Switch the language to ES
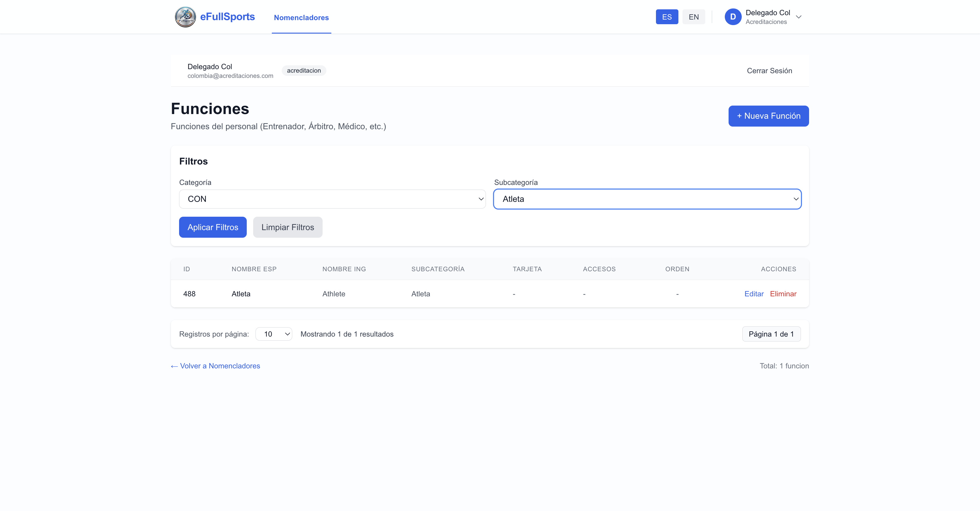The width and height of the screenshot is (980, 511). click(666, 17)
